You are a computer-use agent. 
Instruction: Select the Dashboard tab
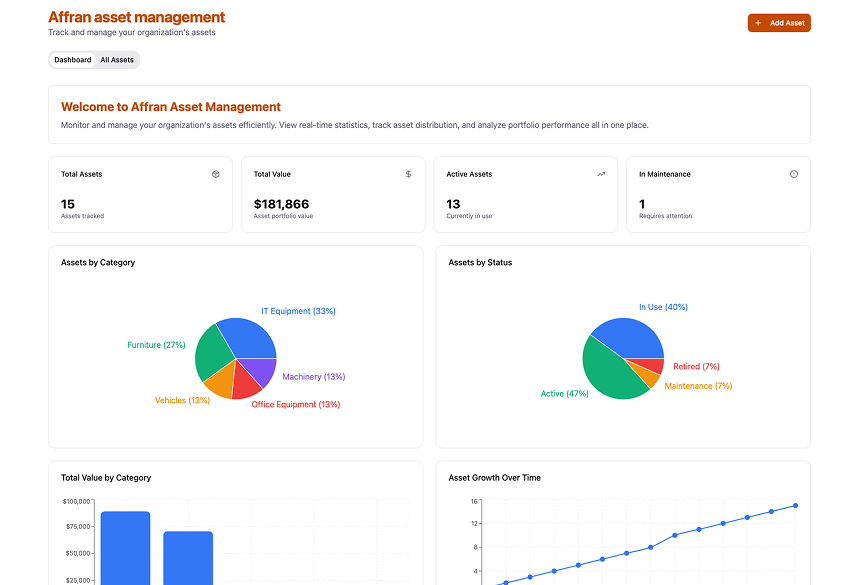[x=73, y=60]
